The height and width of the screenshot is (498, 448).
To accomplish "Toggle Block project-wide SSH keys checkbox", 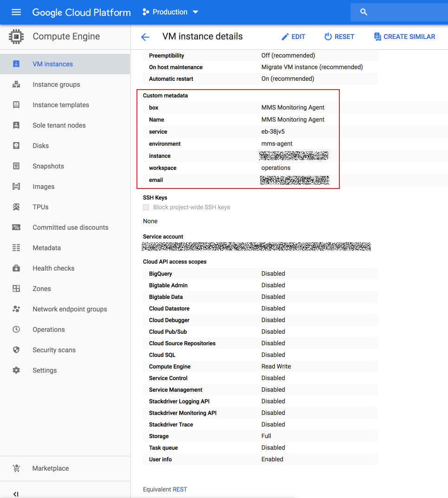I will (146, 207).
